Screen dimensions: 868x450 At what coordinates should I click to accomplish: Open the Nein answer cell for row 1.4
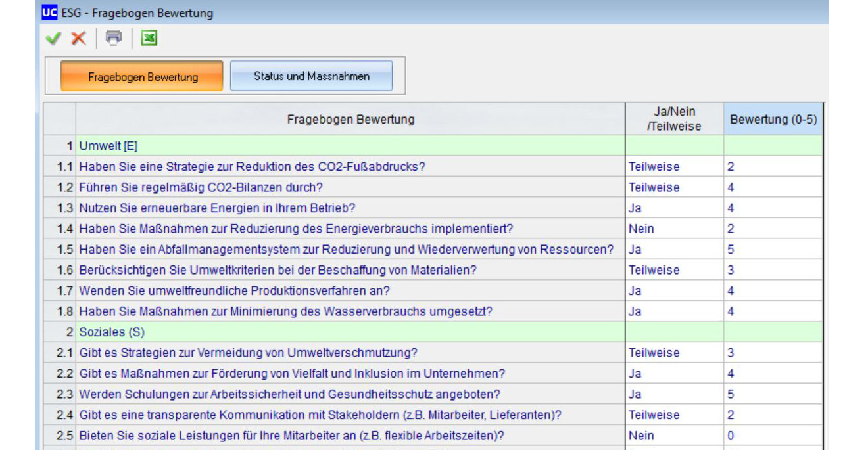click(674, 229)
